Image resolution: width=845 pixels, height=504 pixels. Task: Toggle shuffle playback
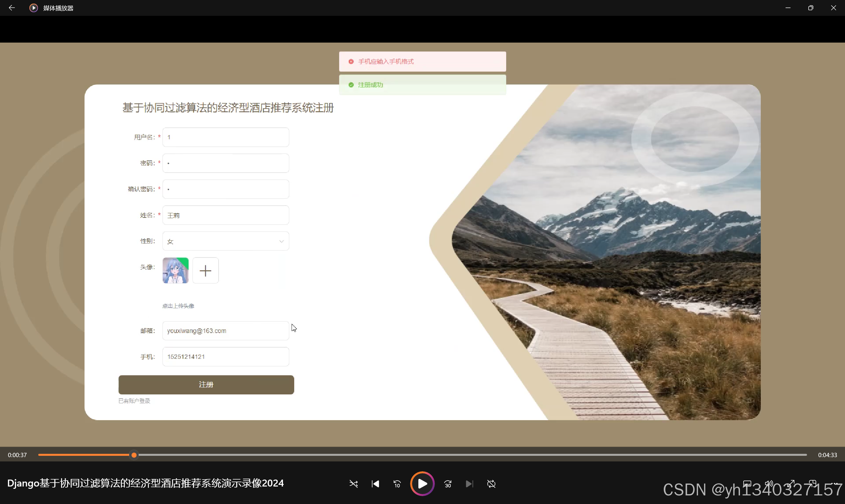tap(353, 484)
